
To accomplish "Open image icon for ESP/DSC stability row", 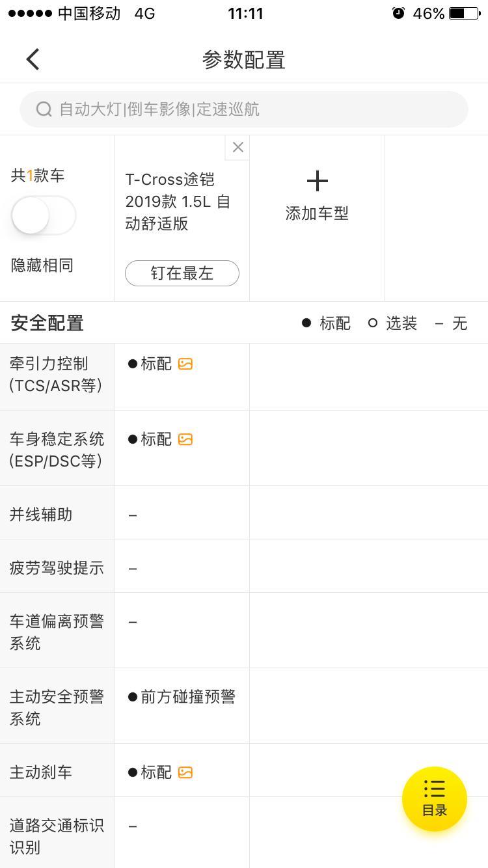I will tap(185, 439).
